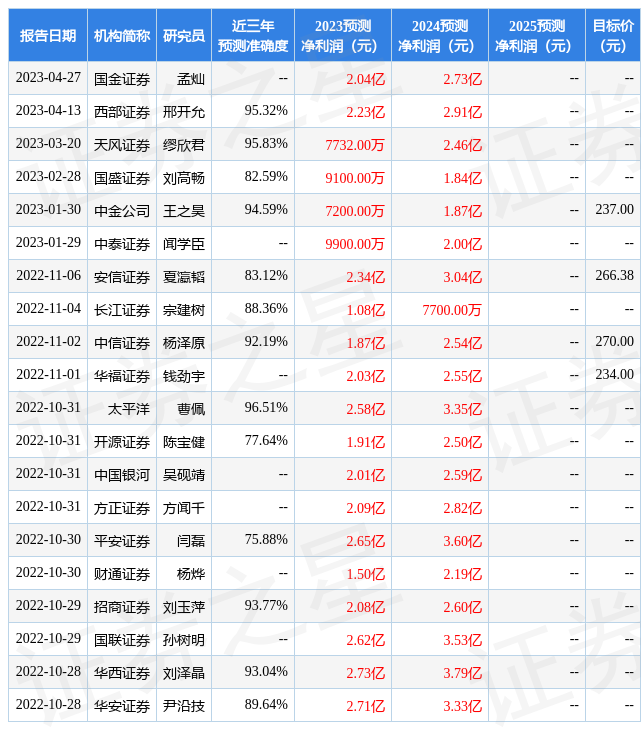Screen dimensions: 641x730
Task: Click the 7700.00万 2024 forecast cell
Action: pos(452,310)
